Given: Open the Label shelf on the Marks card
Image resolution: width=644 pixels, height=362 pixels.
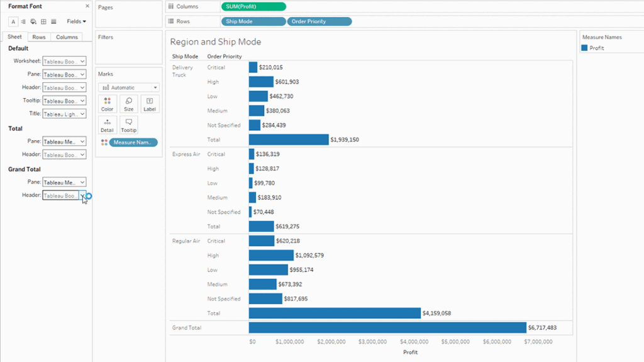Looking at the screenshot, I should click(150, 103).
